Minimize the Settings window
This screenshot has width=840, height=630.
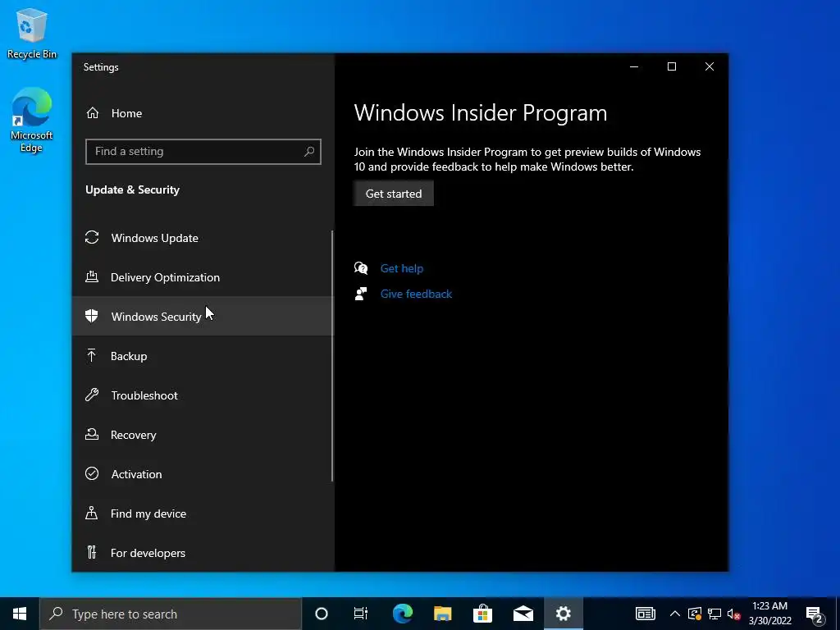click(x=634, y=66)
